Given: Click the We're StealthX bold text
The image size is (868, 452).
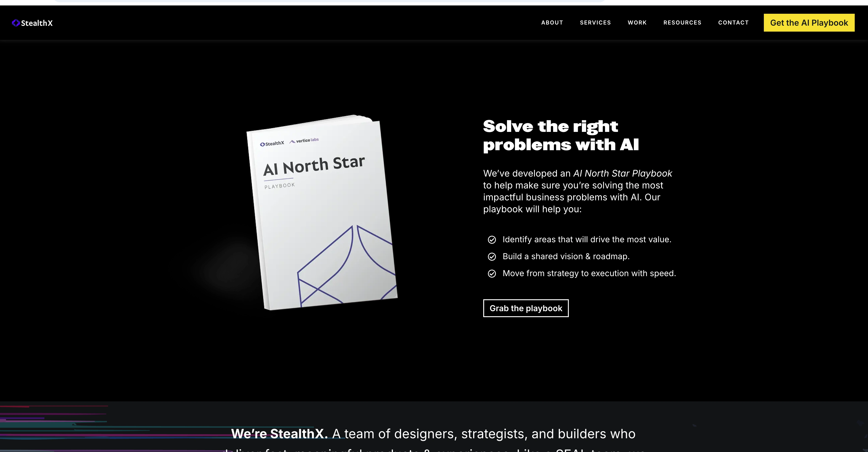Looking at the screenshot, I should [x=279, y=434].
